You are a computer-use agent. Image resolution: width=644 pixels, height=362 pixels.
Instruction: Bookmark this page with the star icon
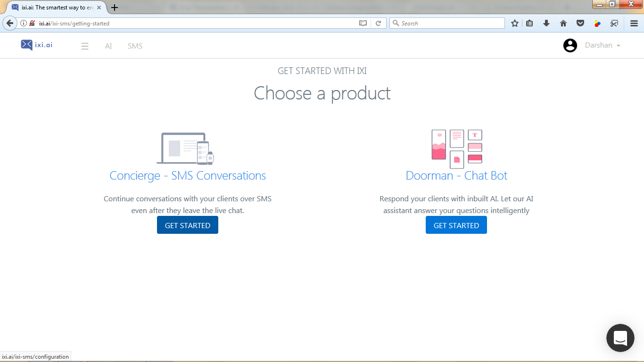click(515, 23)
